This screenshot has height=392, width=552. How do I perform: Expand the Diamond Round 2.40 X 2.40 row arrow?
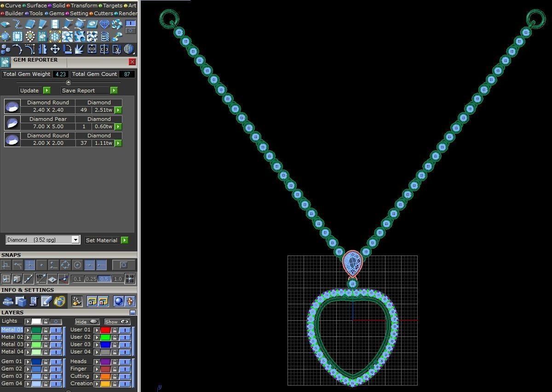(118, 110)
